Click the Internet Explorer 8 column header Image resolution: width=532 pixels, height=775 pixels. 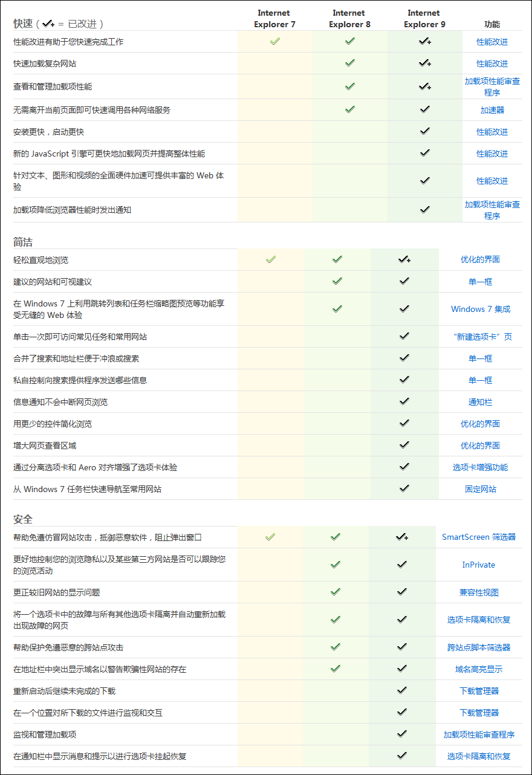[x=349, y=19]
